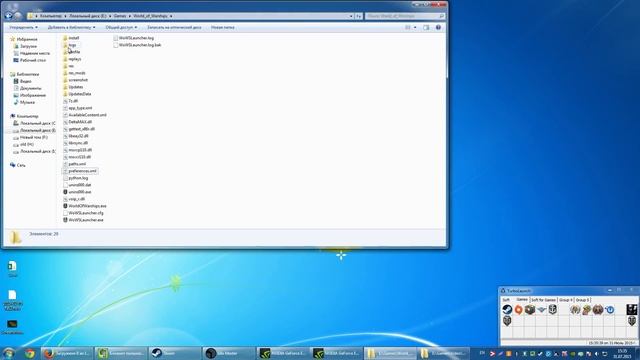Click the EN language indicator in the taskbar
Image resolution: width=640 pixels, height=360 pixels.
(482, 353)
